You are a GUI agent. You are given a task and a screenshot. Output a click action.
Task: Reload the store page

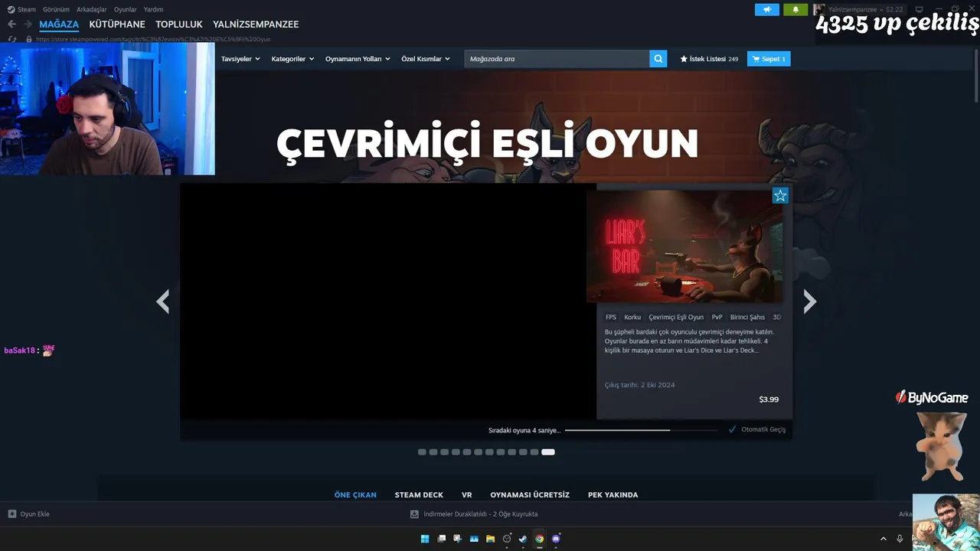point(12,39)
